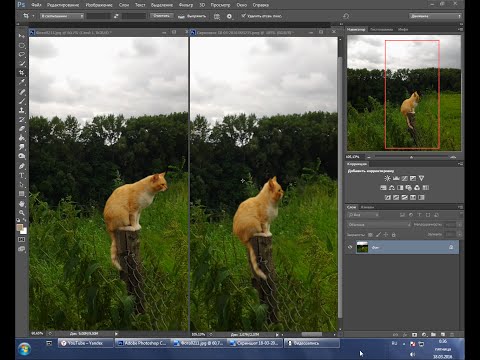Add an Exposure adjustment

[413, 178]
